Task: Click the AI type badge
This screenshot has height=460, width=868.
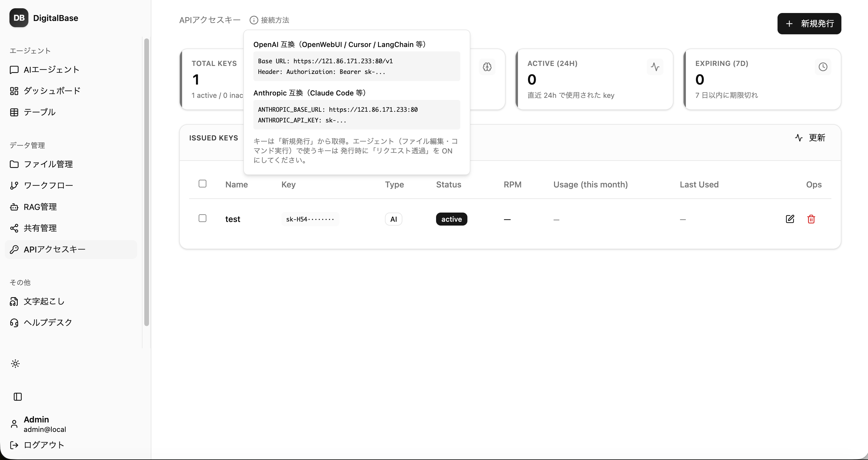Action: point(393,219)
